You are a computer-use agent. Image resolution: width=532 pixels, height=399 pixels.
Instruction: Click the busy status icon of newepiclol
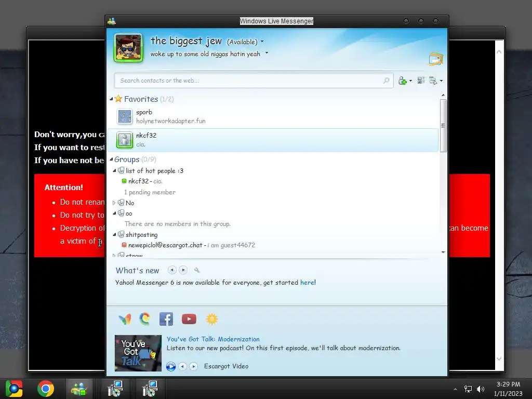[x=124, y=245]
